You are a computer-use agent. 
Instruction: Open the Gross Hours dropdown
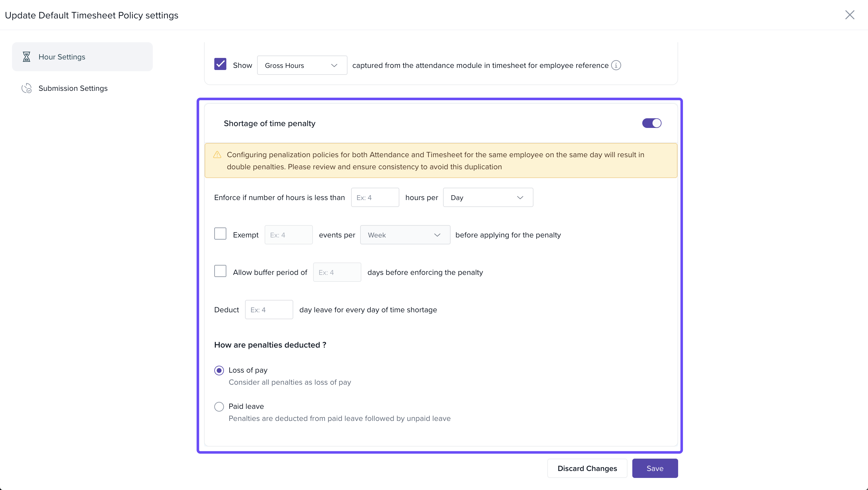point(302,65)
